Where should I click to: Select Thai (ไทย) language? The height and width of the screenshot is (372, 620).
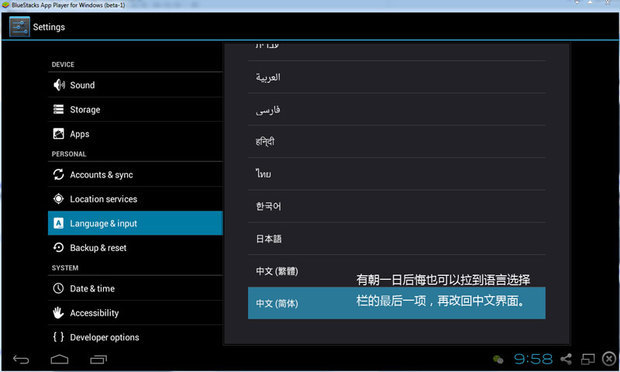397,174
